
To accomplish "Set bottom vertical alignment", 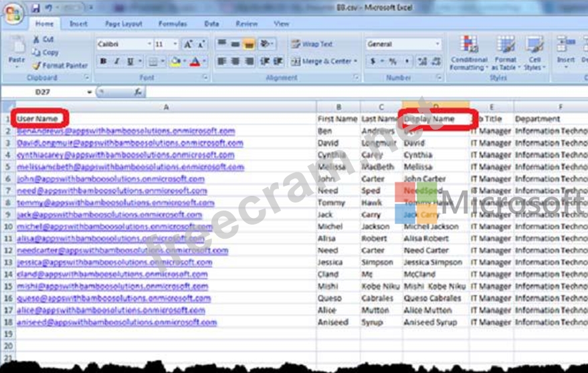I will pyautogui.click(x=249, y=43).
